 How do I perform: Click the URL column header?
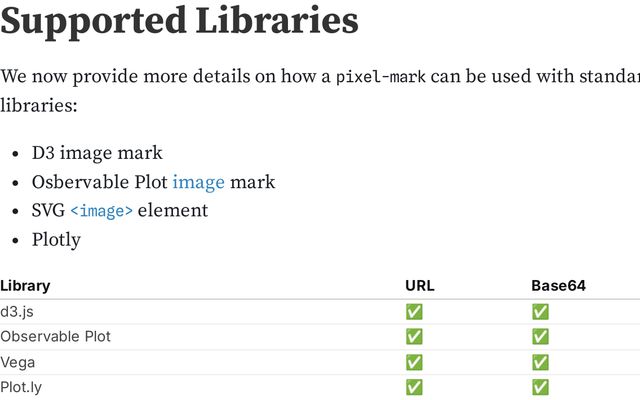419,286
